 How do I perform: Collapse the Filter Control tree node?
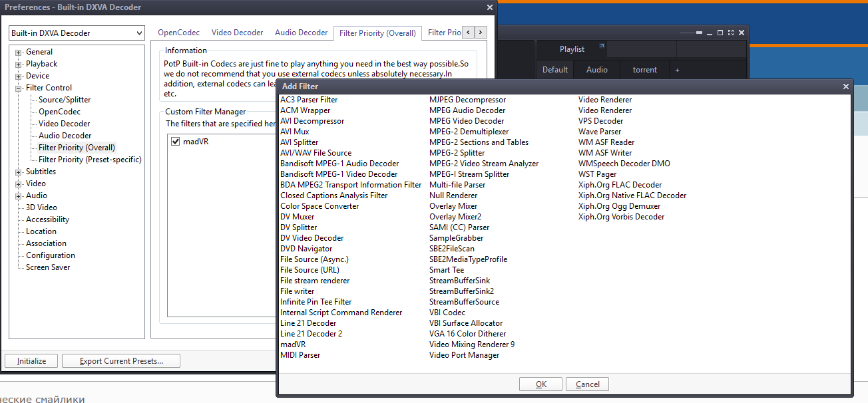click(x=19, y=88)
